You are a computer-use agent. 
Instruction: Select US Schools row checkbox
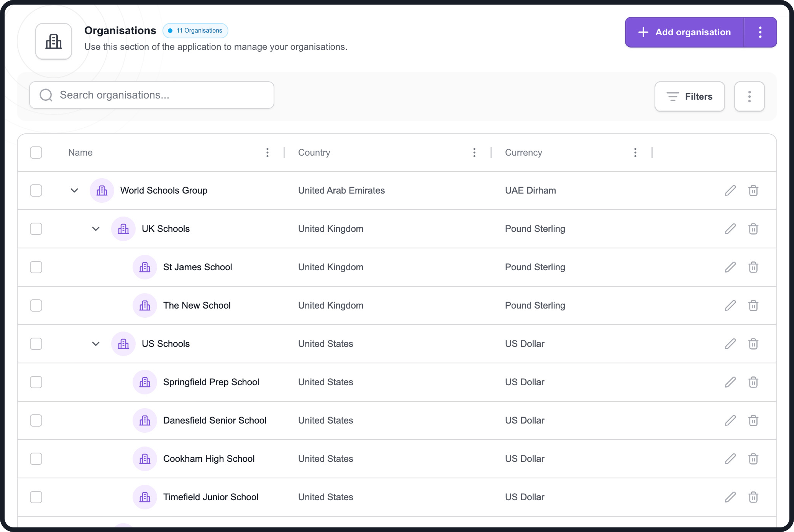[x=36, y=344]
